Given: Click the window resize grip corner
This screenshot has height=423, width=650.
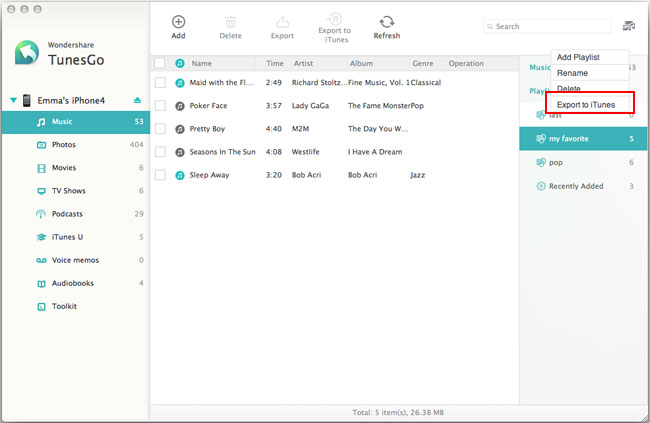Looking at the screenshot, I should click(x=644, y=418).
